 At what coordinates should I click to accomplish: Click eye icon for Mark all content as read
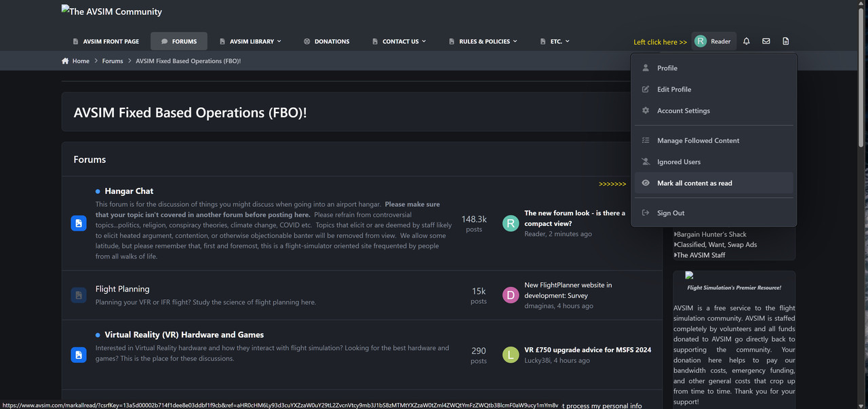point(646,183)
